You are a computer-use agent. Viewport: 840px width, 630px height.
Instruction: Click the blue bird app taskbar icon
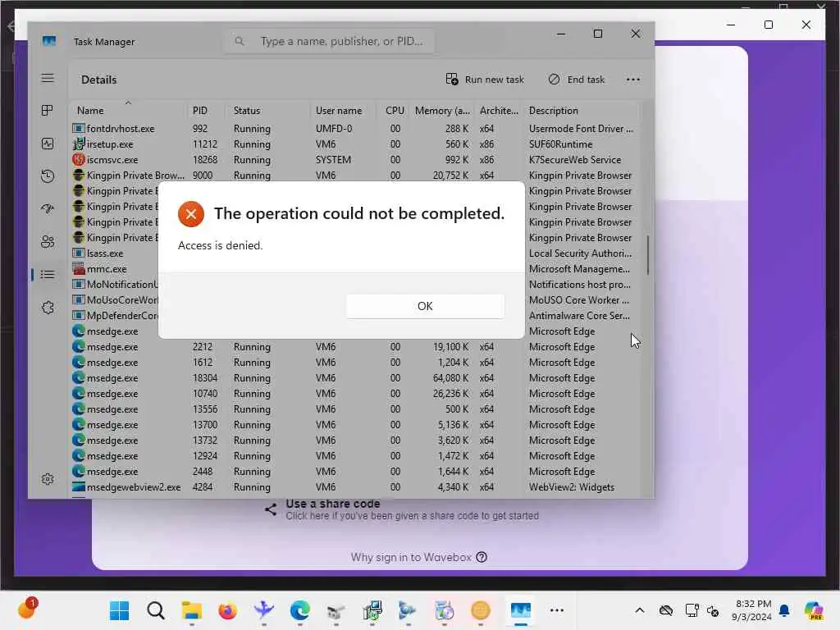(263, 610)
